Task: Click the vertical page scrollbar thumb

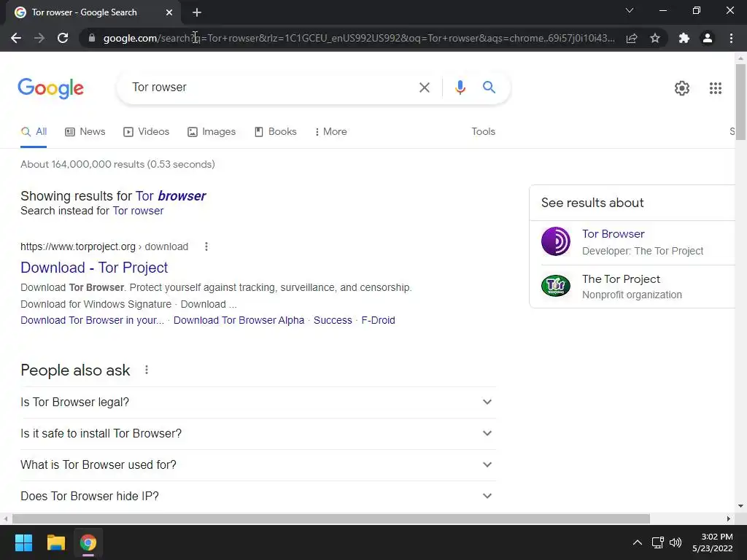Action: tap(740, 102)
